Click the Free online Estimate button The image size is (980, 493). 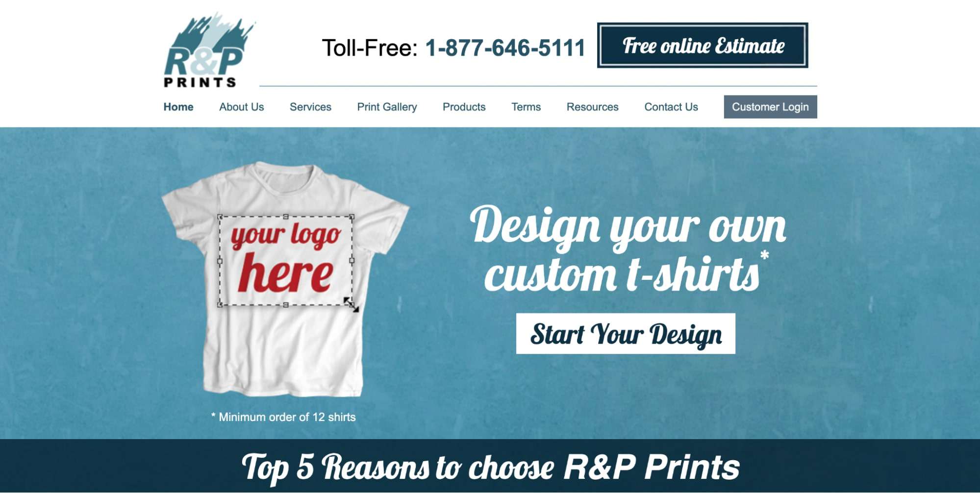tap(703, 45)
